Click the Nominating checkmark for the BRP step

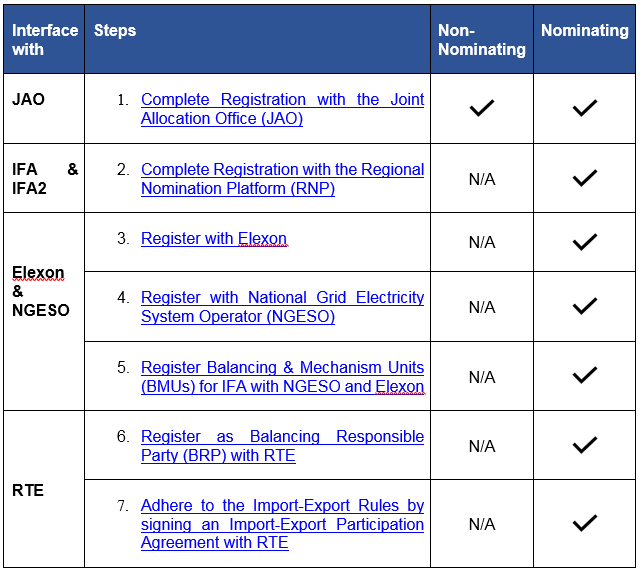click(x=585, y=445)
